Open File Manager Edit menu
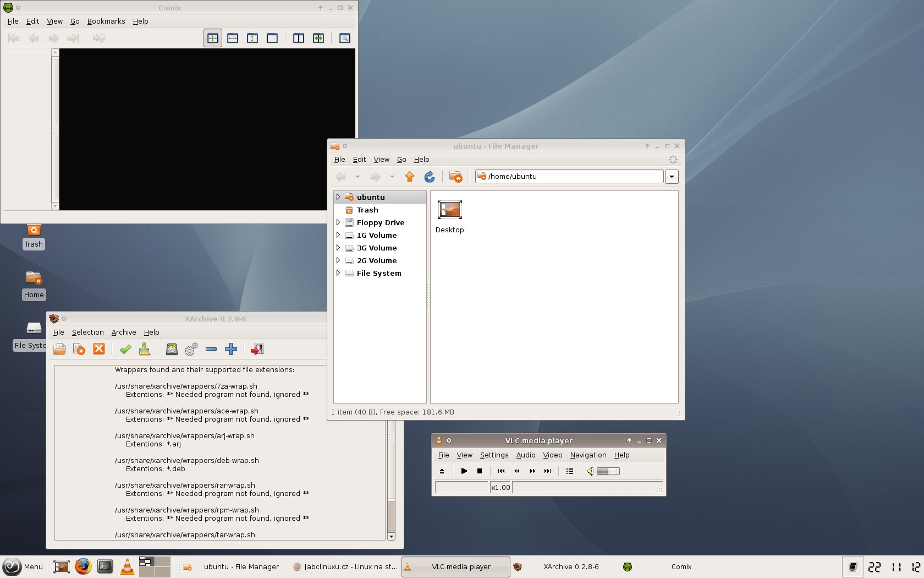 point(359,160)
